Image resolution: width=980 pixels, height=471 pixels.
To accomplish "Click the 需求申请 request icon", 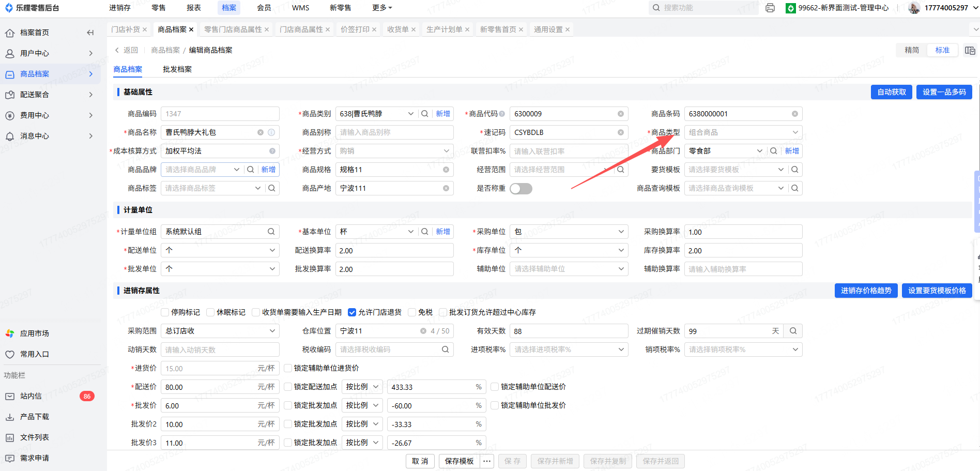I will click(x=10, y=458).
